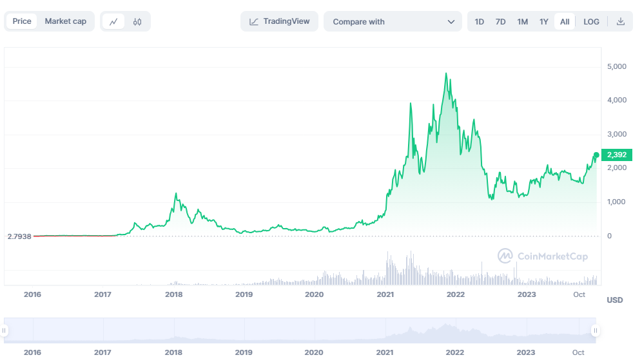Click the current price label 2,392
The height and width of the screenshot is (364, 642).
617,155
